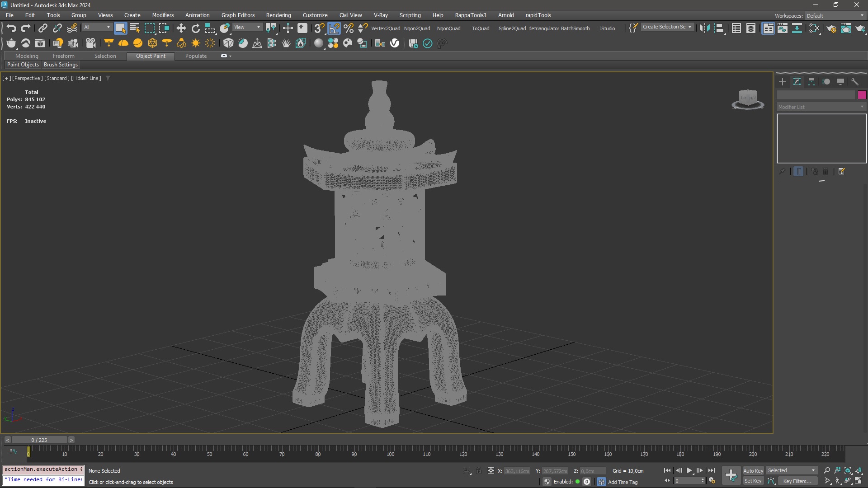
Task: Expand the key mode Selected dropdown
Action: click(x=792, y=470)
